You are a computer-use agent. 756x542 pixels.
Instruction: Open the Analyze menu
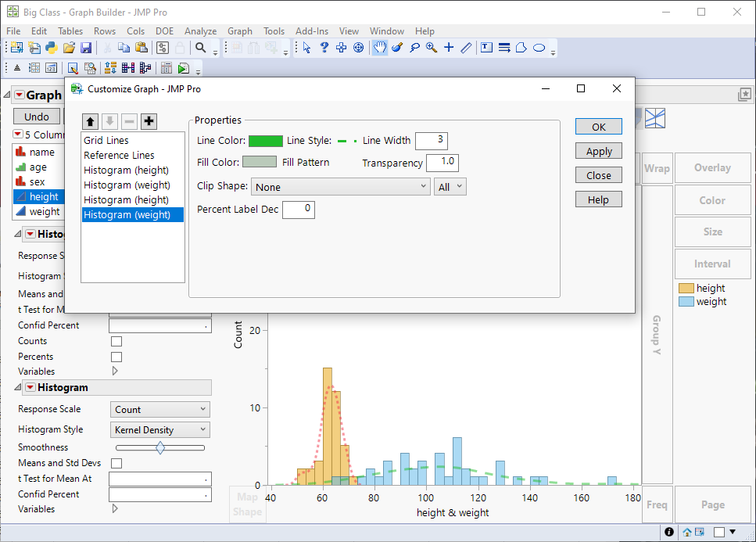click(x=201, y=31)
